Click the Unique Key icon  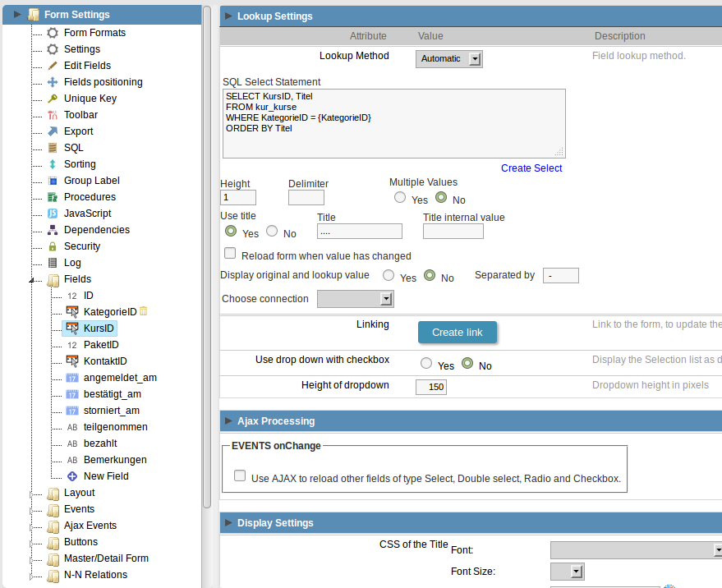coord(53,99)
